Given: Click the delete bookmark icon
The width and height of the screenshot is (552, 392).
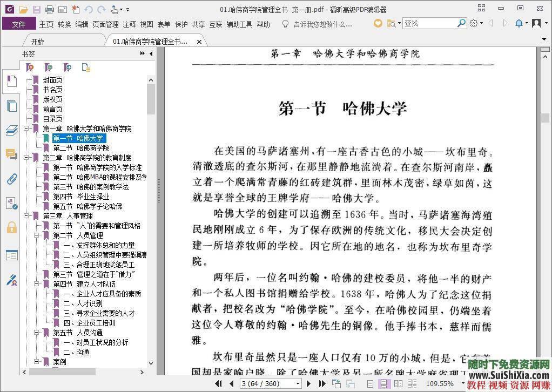Looking at the screenshot, I should 30,67.
